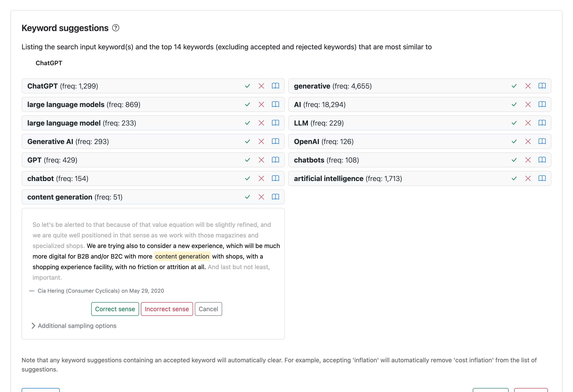This screenshot has width=573, height=392.
Task: Open the book icon for Generative AI
Action: tap(275, 141)
